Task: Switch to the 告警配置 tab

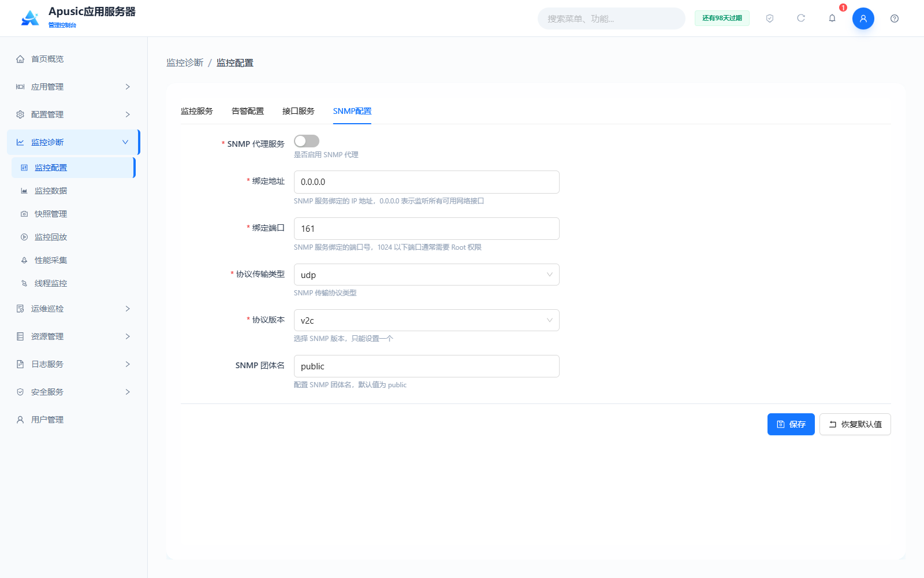Action: point(248,111)
